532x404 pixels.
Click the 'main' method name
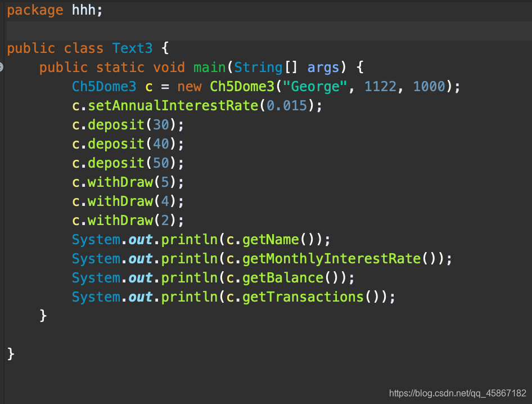click(209, 67)
